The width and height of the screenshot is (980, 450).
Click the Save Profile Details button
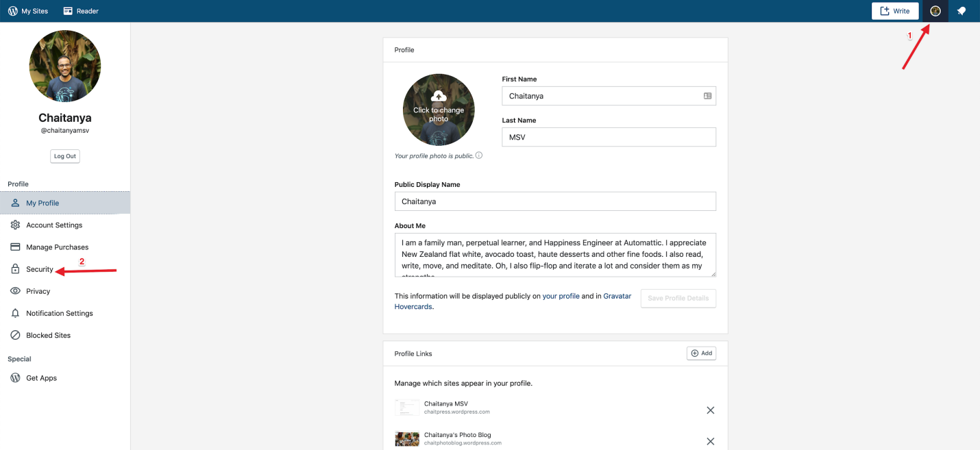(x=678, y=298)
